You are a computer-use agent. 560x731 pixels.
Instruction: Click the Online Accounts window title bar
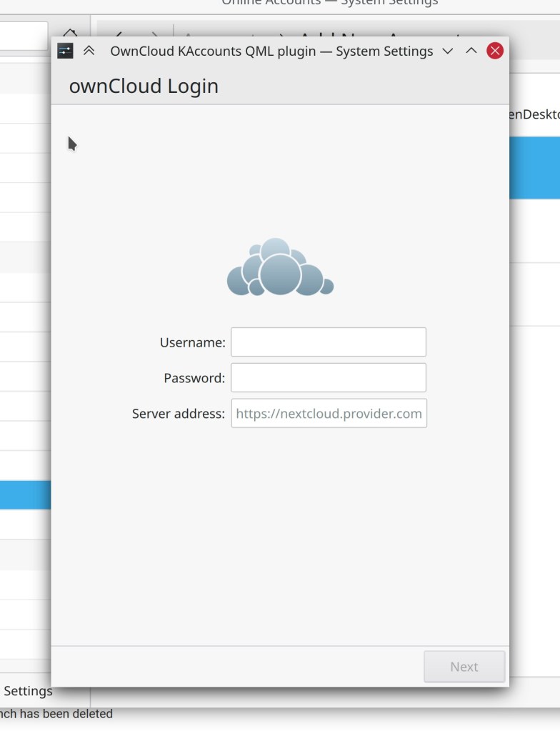coord(330,4)
